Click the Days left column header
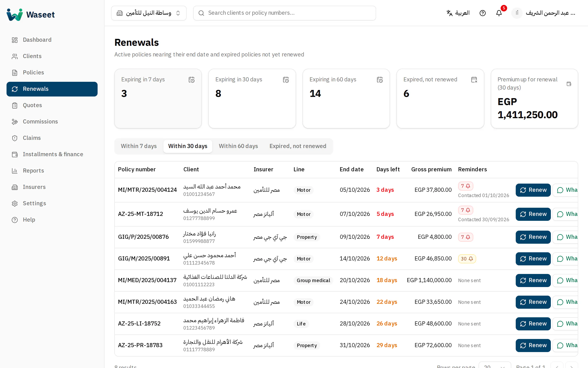 (x=388, y=169)
